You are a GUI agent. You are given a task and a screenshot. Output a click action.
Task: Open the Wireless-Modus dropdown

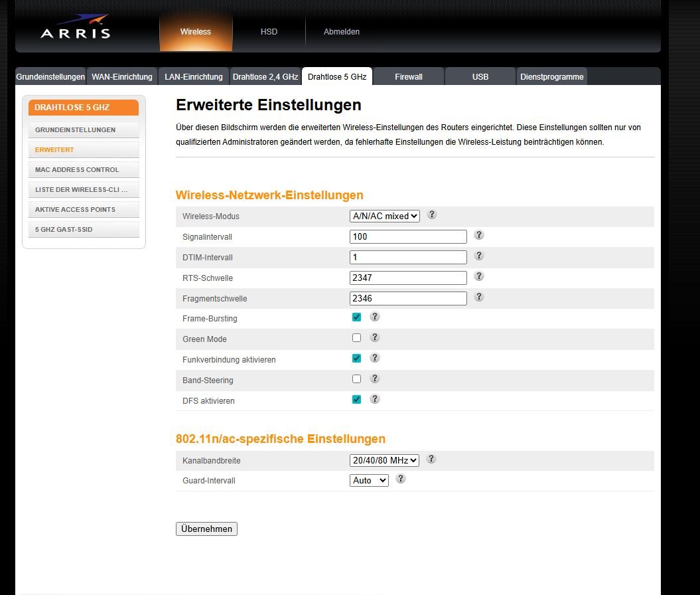pyautogui.click(x=384, y=216)
